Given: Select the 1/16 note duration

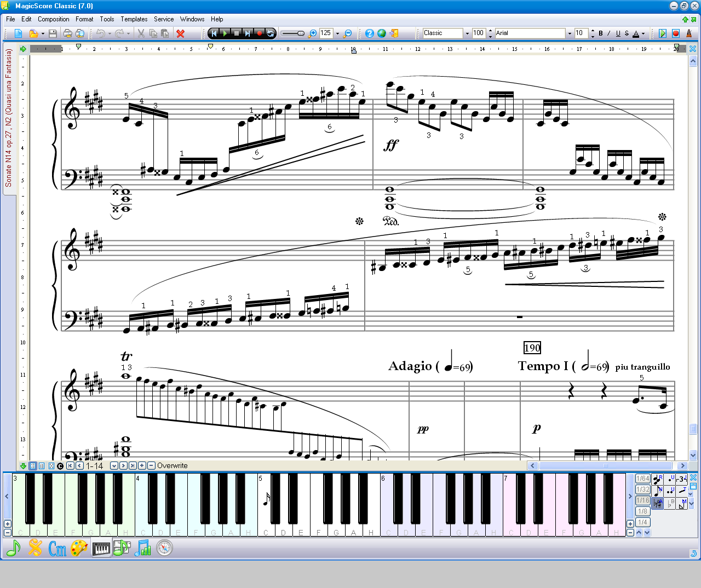Looking at the screenshot, I should click(642, 500).
